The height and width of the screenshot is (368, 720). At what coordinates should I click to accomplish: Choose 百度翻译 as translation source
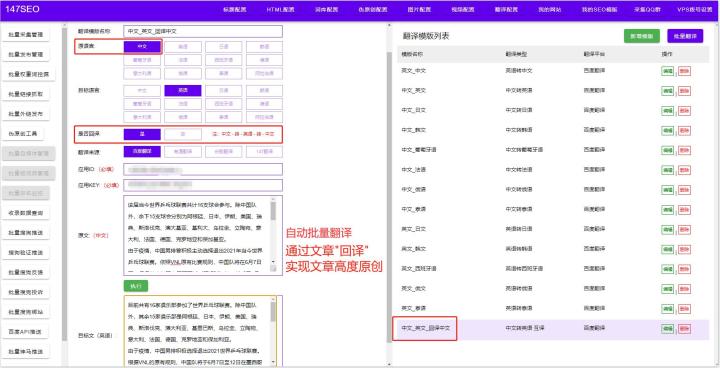(142, 152)
